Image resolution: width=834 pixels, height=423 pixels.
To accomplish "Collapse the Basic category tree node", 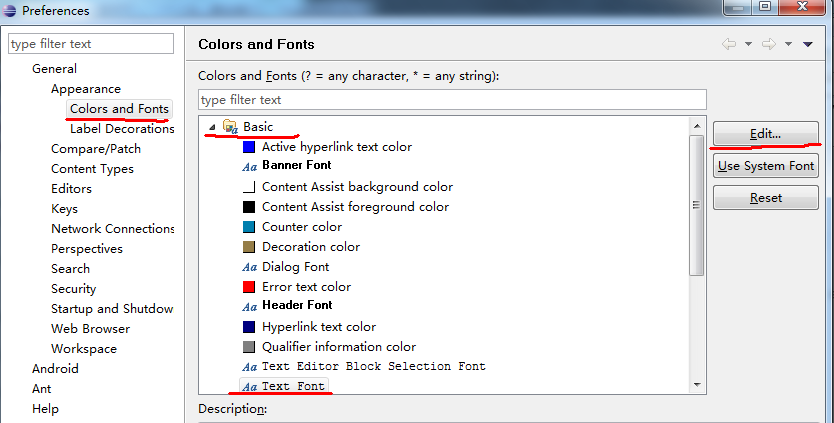I will (212, 127).
